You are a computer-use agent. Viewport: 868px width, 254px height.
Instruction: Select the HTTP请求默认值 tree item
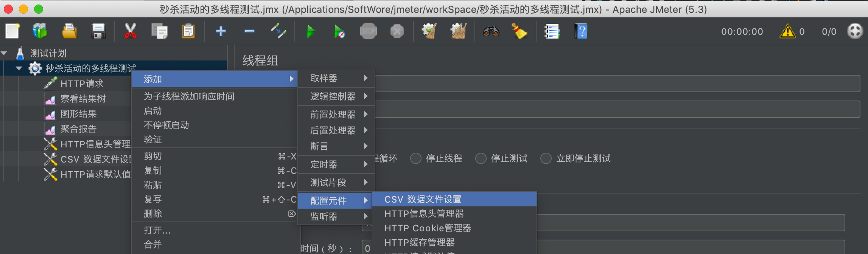click(x=95, y=174)
